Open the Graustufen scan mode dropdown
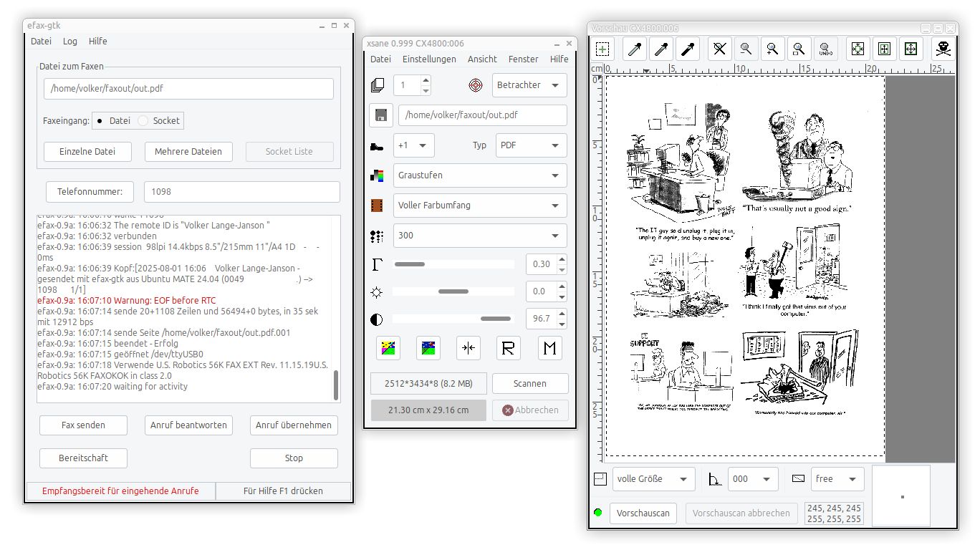 (480, 175)
